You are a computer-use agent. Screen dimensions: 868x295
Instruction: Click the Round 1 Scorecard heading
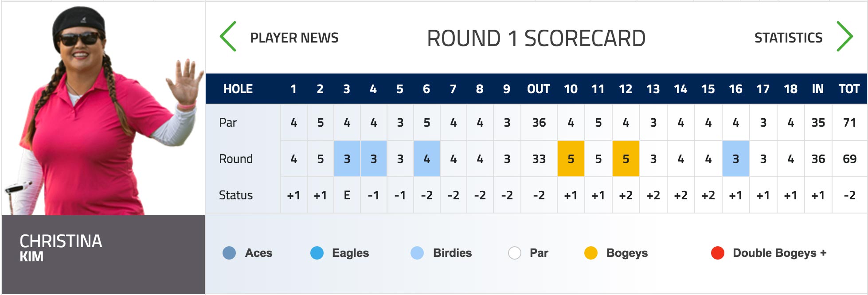pos(536,39)
